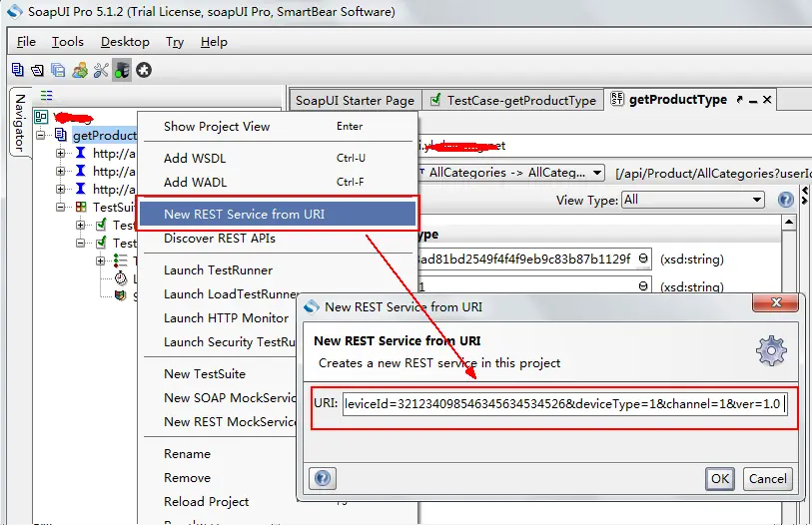The height and width of the screenshot is (525, 812).
Task: Collapse the TestSuite node
Action: coord(61,207)
